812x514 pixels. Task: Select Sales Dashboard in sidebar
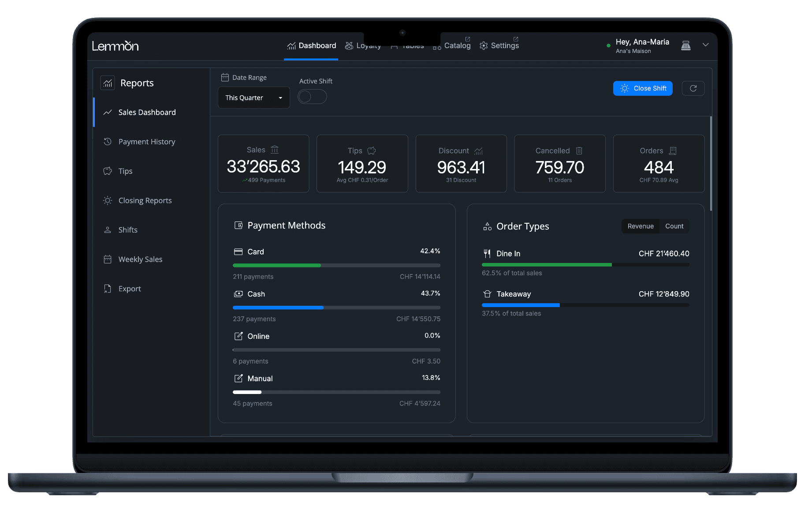[151, 113]
